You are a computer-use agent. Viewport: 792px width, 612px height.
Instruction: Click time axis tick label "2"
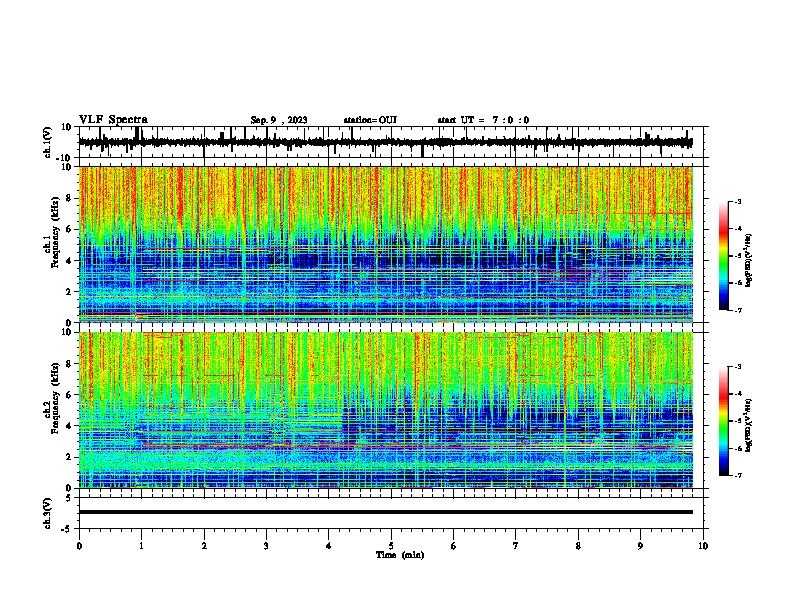[x=204, y=546]
